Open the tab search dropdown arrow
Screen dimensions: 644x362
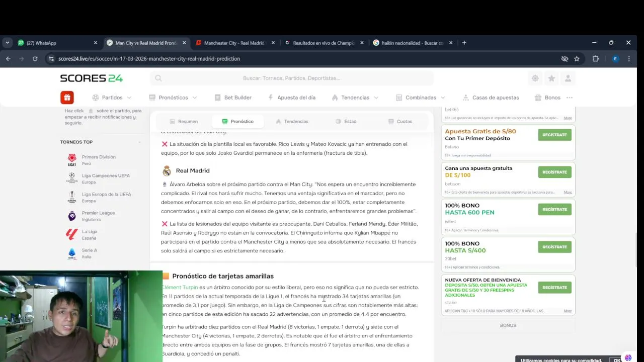click(x=7, y=43)
